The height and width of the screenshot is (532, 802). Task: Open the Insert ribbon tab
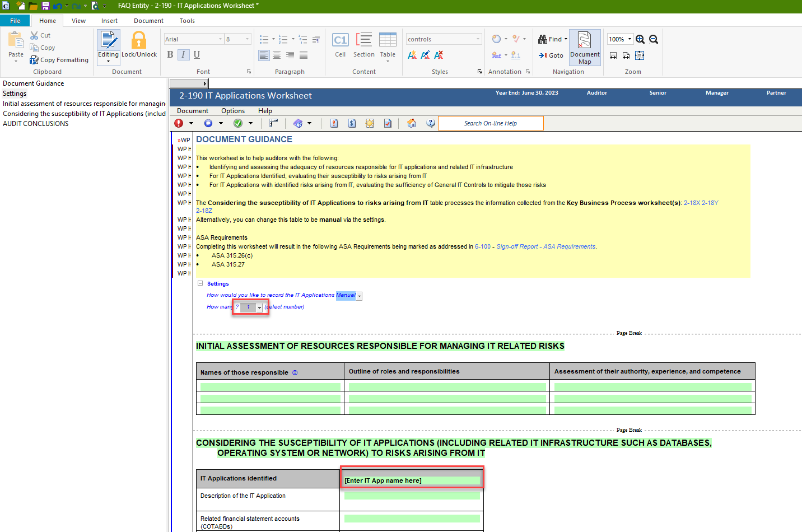tap(109, 21)
